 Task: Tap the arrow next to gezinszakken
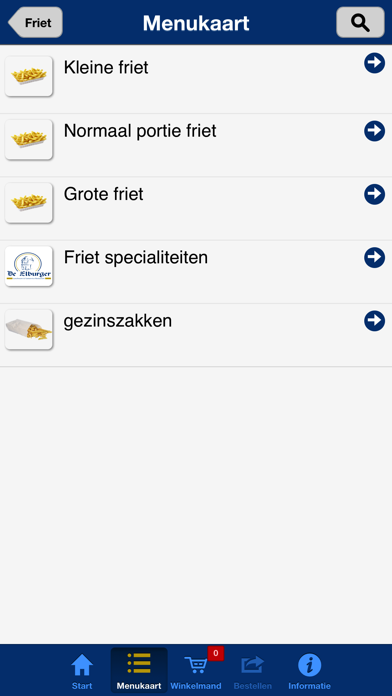[x=374, y=321]
